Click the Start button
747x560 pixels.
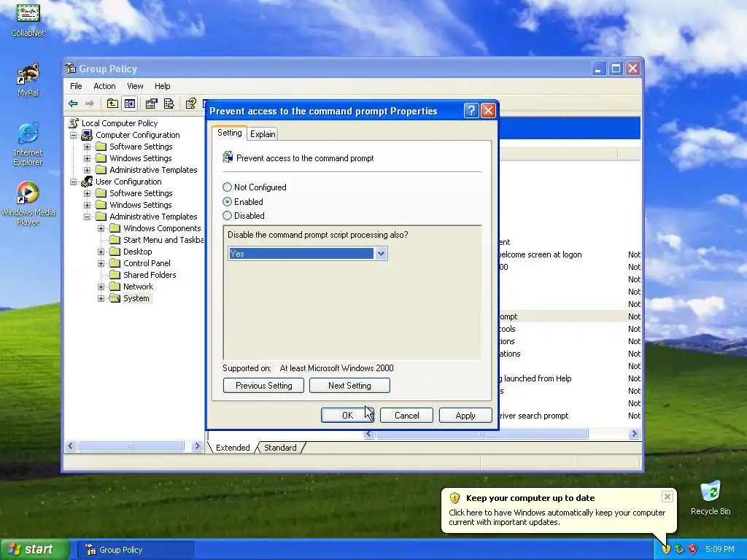point(34,549)
